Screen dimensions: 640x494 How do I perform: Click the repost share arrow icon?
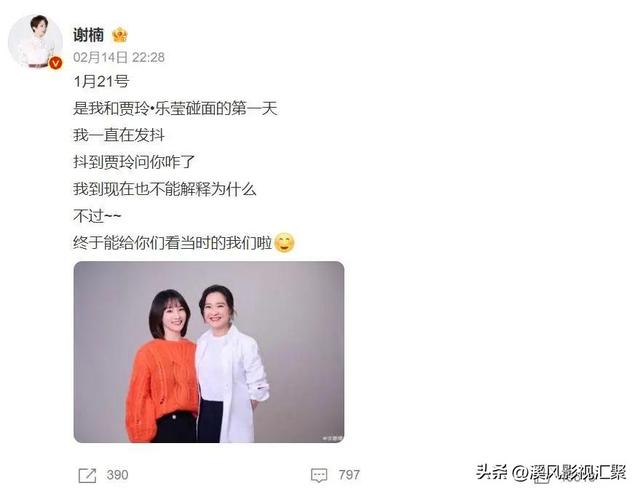87,475
